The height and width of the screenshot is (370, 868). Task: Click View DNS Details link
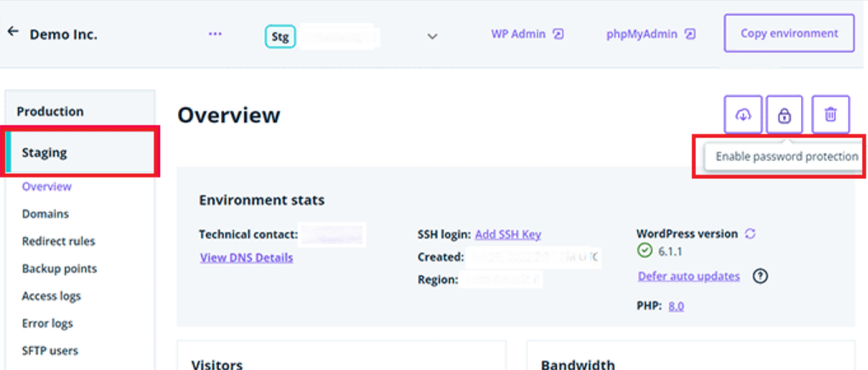247,257
